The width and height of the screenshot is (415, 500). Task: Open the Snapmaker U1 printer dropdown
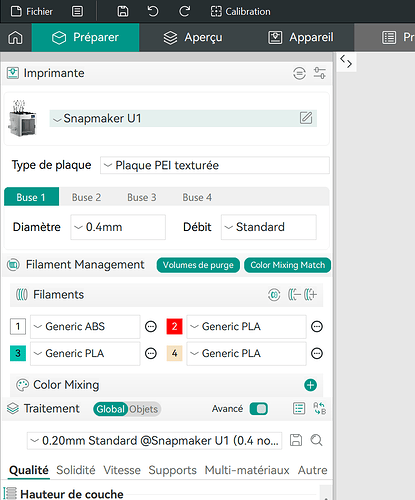point(183,118)
